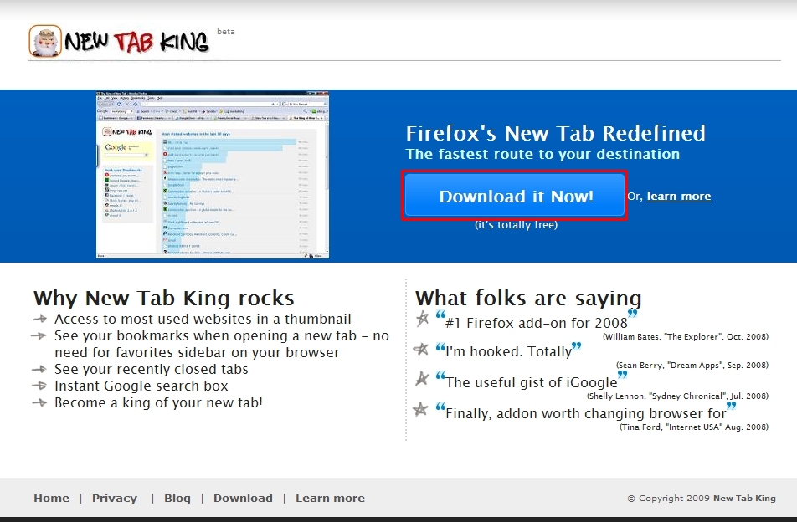Click the star icon next to "The useful gist of iGoogle"
The width and height of the screenshot is (797, 532).
422,379
